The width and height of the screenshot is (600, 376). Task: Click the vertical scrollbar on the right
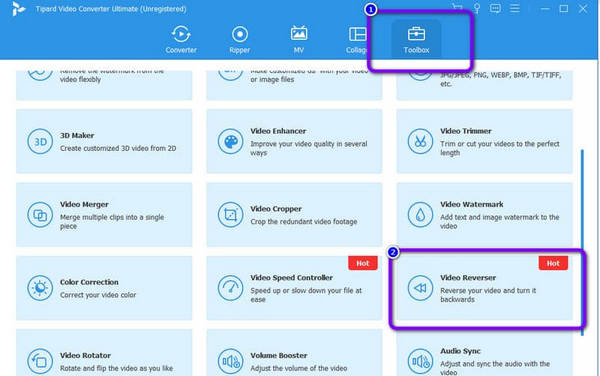(x=582, y=243)
